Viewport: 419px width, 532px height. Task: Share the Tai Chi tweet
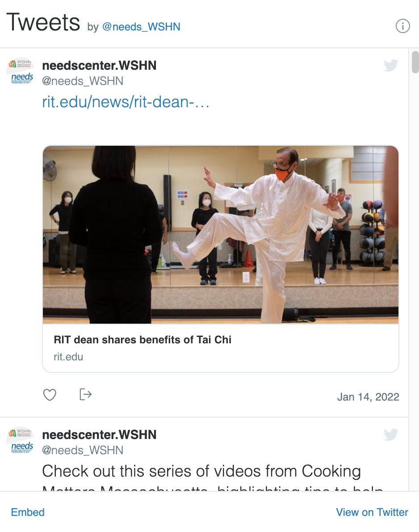tap(85, 395)
